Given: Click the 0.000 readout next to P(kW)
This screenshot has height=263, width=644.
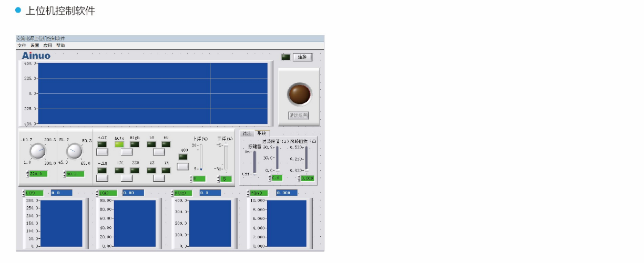Looking at the screenshot, I should (x=287, y=193).
